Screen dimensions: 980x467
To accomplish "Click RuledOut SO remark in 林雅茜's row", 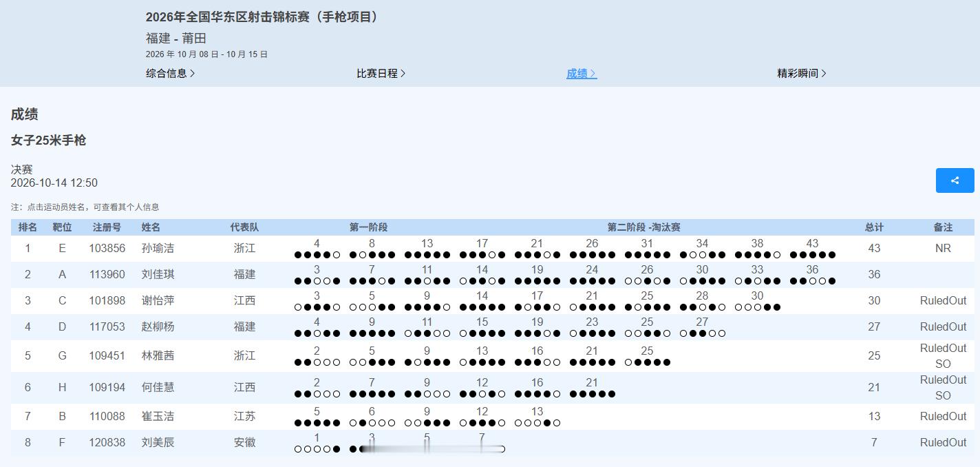I will coord(943,355).
